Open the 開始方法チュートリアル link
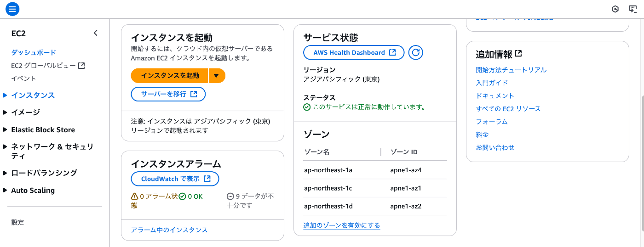This screenshot has width=644, height=247. coord(511,70)
